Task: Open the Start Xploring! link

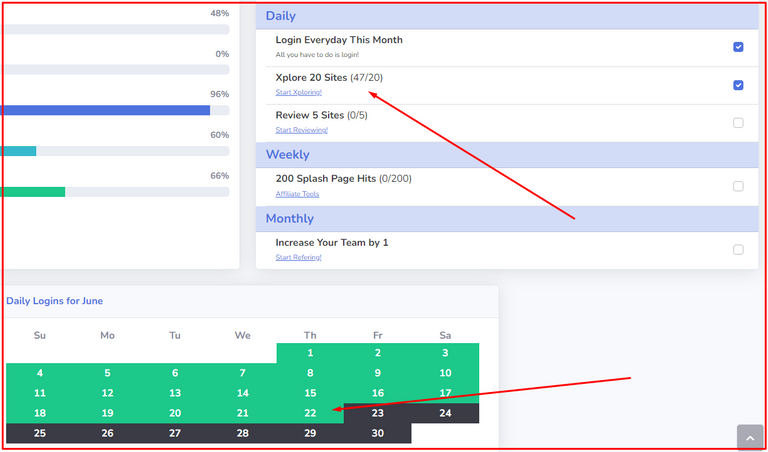Action: point(299,92)
